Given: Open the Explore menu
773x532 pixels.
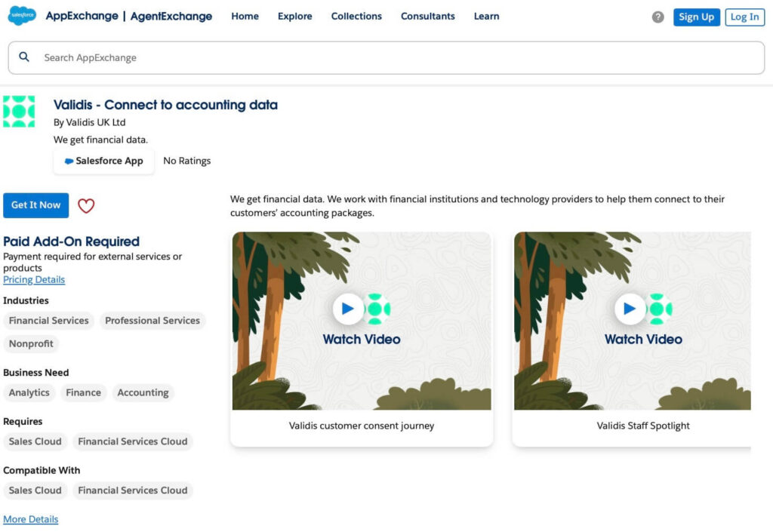Looking at the screenshot, I should pyautogui.click(x=295, y=17).
